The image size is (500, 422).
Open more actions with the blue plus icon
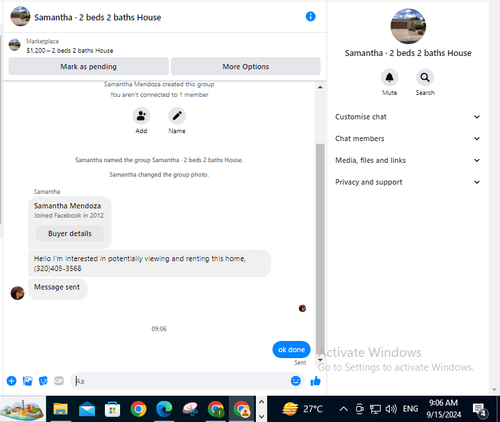(x=12, y=381)
